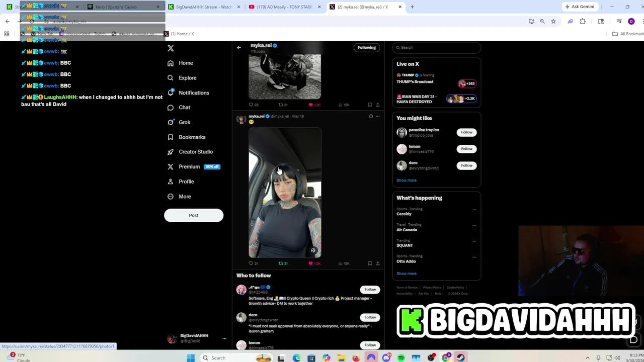This screenshot has width=644, height=362.
Task: Toggle Following on myka.rei
Action: point(367,47)
